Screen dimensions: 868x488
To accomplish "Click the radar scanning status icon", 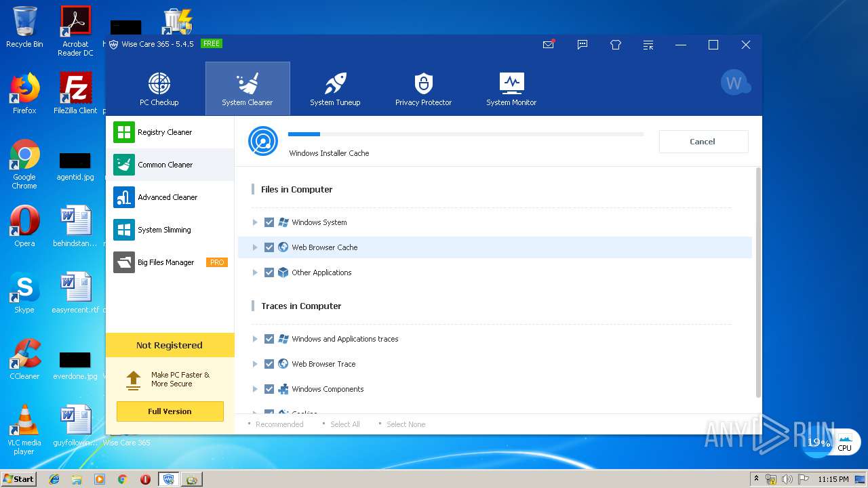I will [263, 141].
